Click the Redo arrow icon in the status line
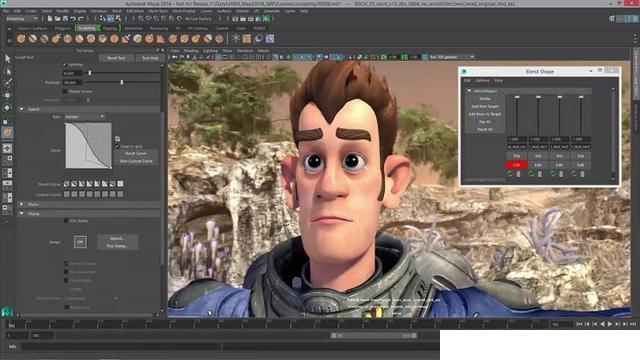 pos(80,18)
